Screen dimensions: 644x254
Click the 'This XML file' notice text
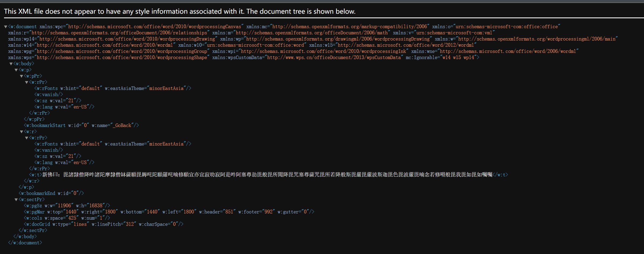(x=180, y=11)
